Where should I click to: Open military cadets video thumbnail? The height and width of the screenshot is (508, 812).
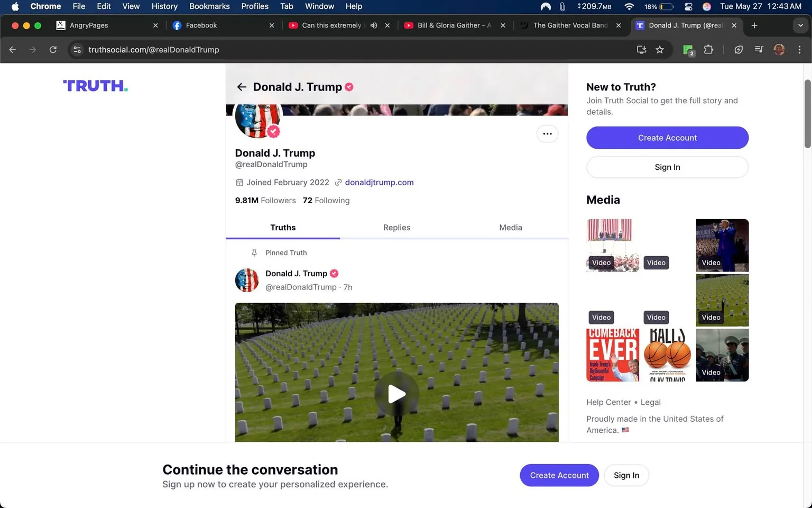click(722, 355)
